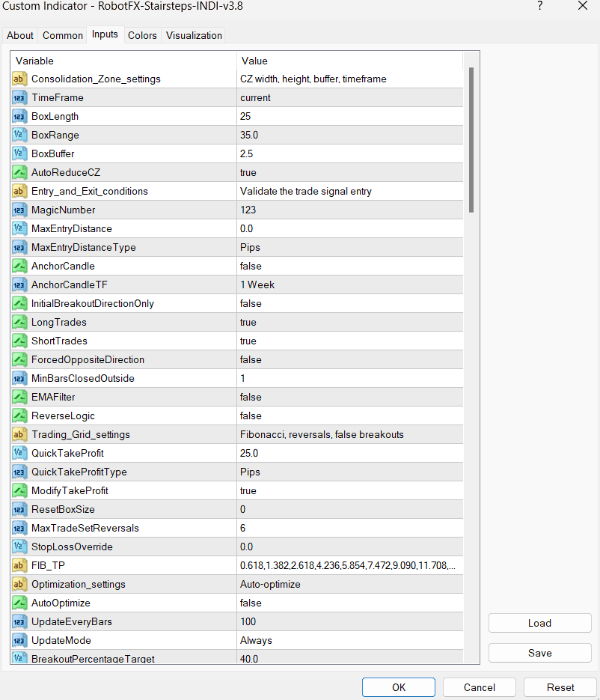Click the string icon beside Trading_Grid_settings
This screenshot has height=700, width=600.
(x=19, y=435)
